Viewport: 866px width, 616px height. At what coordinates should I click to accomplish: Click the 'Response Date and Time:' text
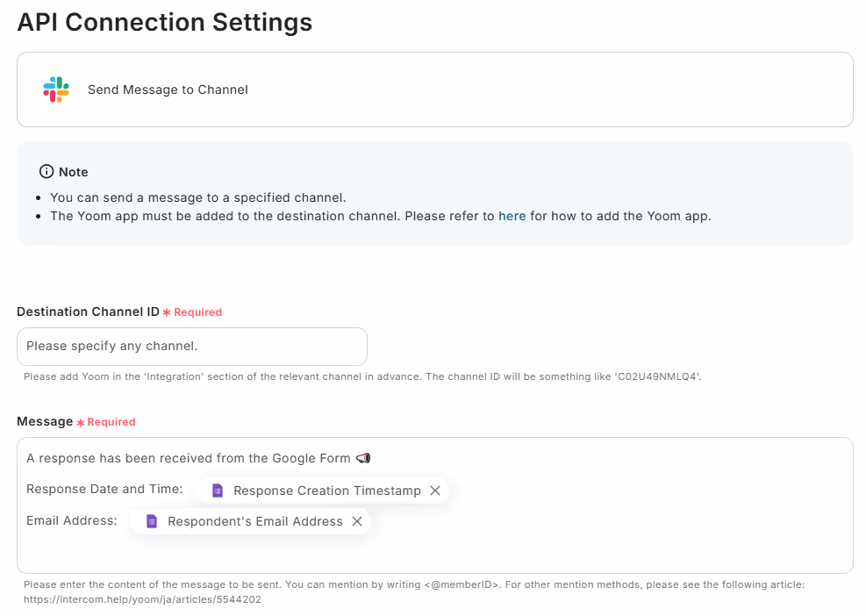point(104,489)
